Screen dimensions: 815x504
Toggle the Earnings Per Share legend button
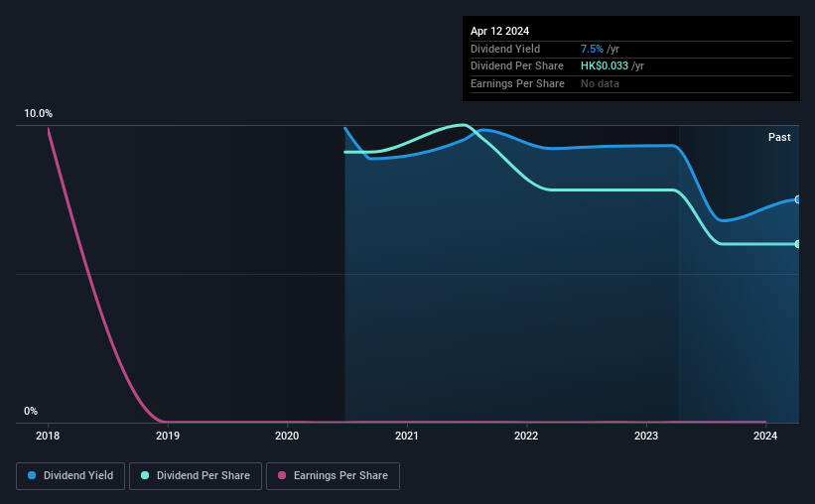click(333, 476)
